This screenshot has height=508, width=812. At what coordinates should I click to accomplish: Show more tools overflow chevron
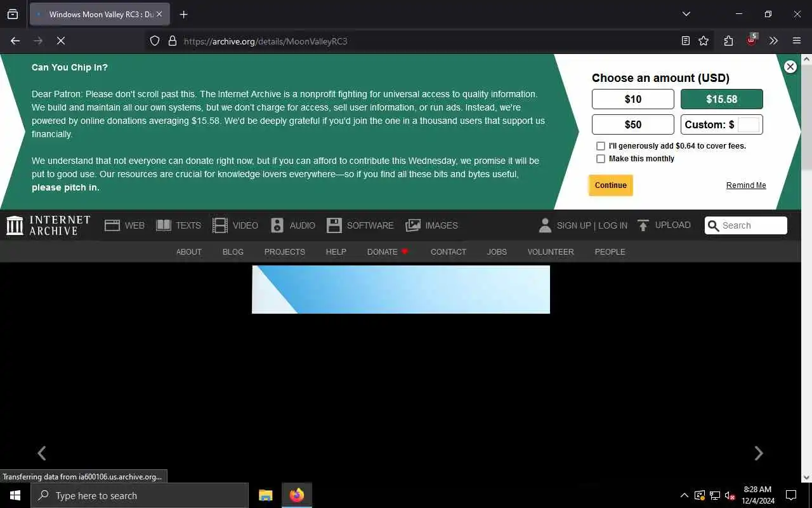click(773, 41)
